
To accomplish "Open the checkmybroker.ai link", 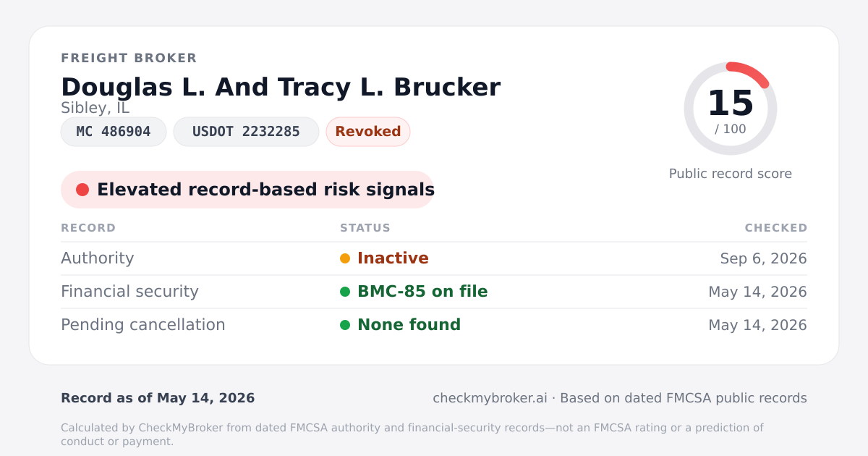I will click(x=490, y=398).
